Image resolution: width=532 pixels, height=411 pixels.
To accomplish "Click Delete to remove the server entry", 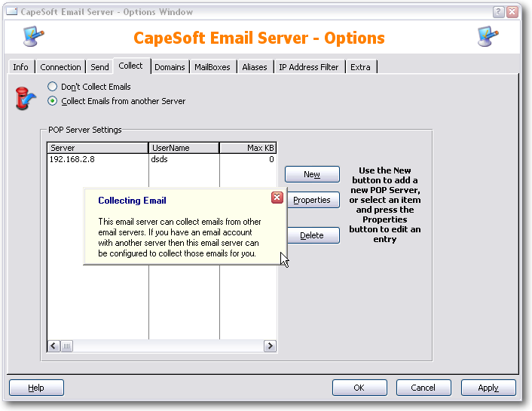I will [x=312, y=235].
